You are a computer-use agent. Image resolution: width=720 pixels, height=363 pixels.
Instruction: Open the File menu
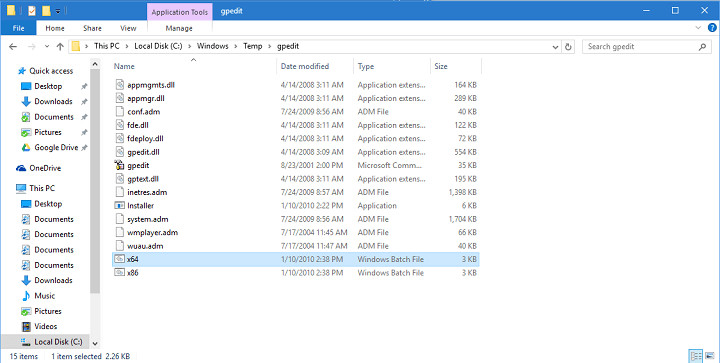(x=19, y=28)
